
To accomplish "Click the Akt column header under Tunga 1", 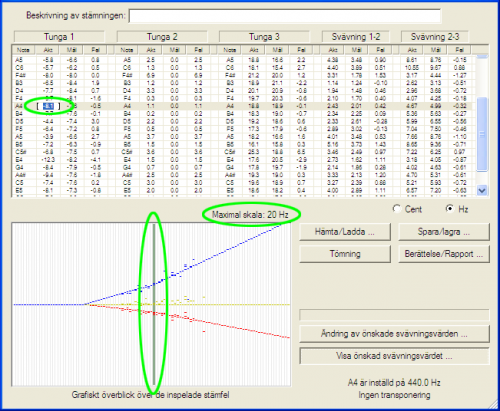I will pos(48,50).
